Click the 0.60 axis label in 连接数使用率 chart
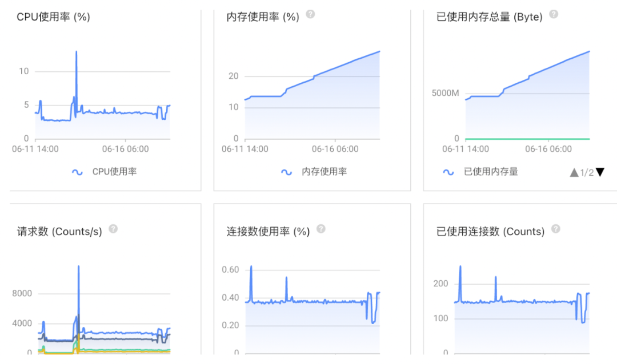This screenshot has height=364, width=617. pos(230,270)
